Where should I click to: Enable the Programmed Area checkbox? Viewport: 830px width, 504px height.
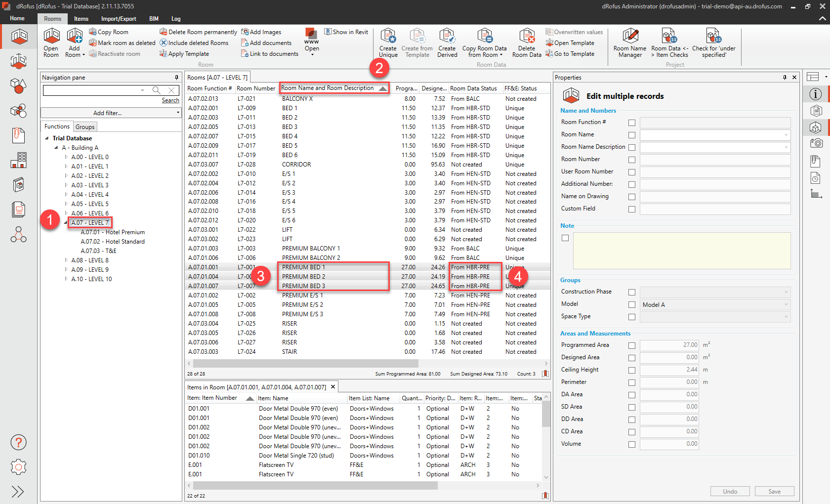click(x=632, y=345)
